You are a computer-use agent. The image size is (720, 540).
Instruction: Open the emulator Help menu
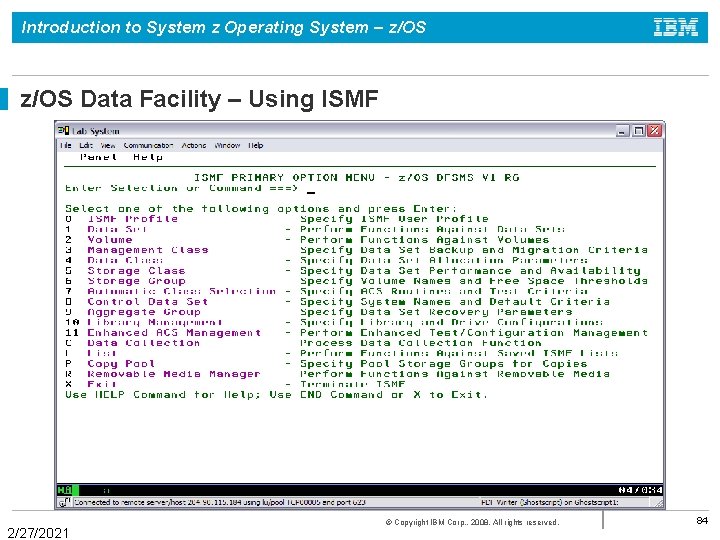click(x=256, y=145)
